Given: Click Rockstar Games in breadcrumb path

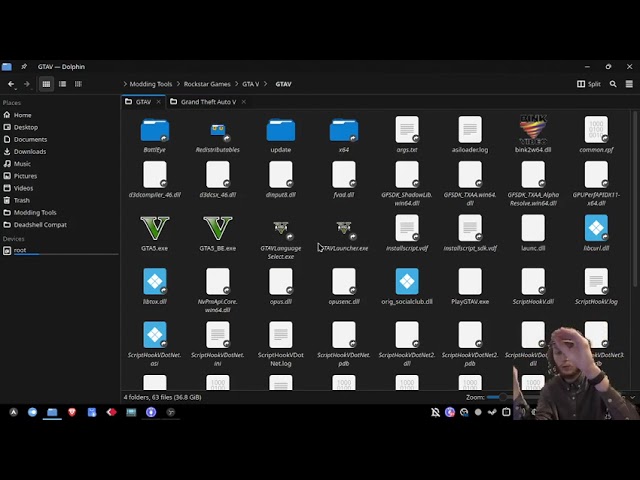Looking at the screenshot, I should click(x=207, y=84).
